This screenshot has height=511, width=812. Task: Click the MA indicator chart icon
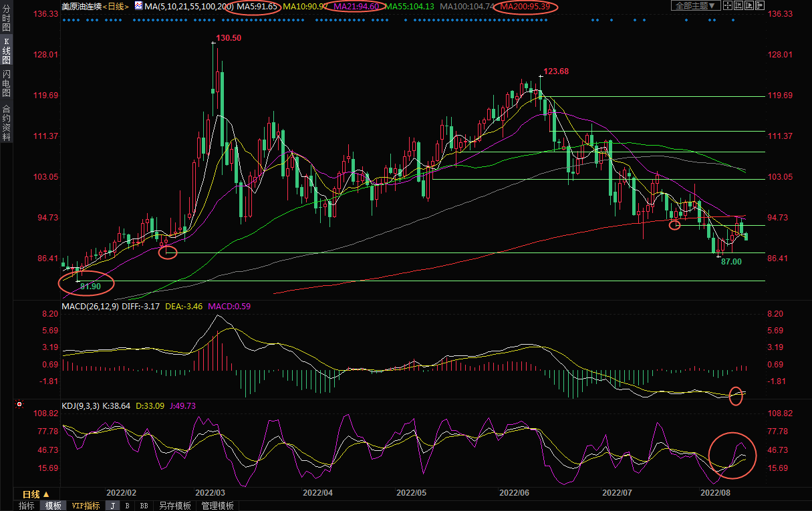138,5
